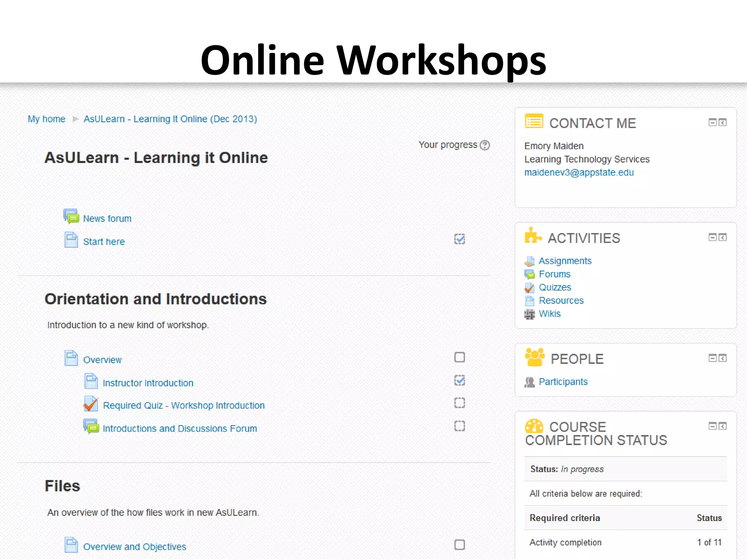Collapse the Course Completion Status block
This screenshot has width=747, height=560.
[712, 426]
